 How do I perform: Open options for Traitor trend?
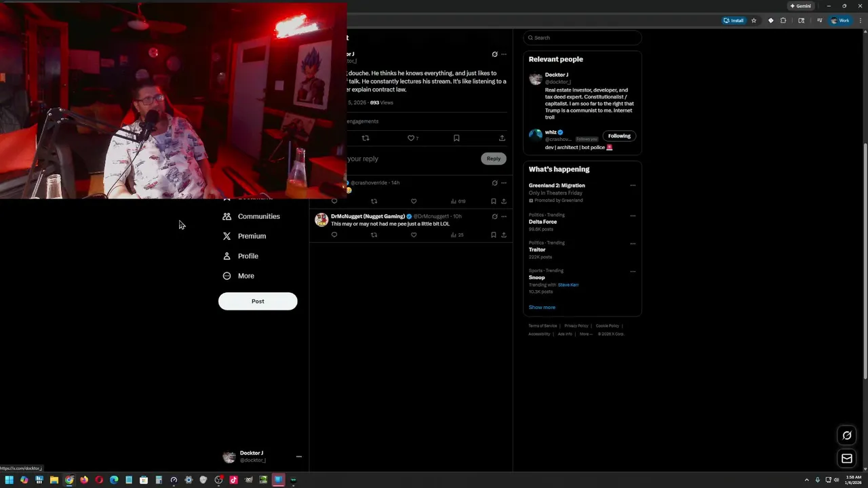tap(633, 244)
